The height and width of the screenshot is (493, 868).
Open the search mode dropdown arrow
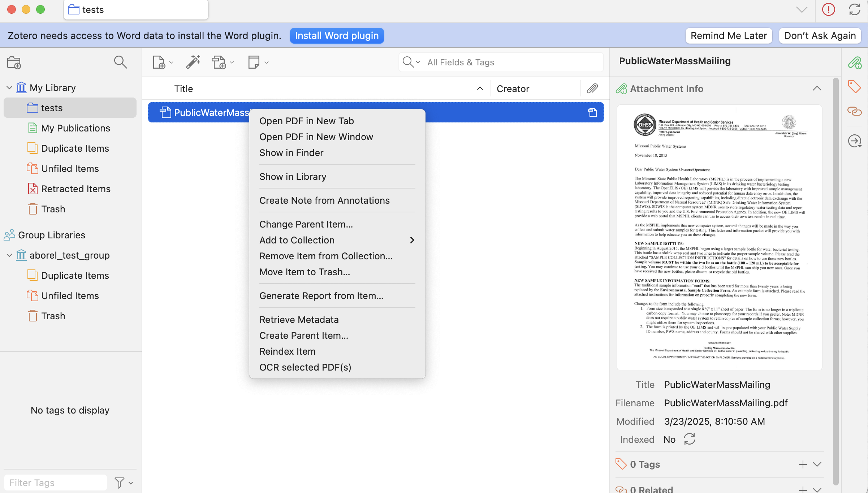coord(418,62)
